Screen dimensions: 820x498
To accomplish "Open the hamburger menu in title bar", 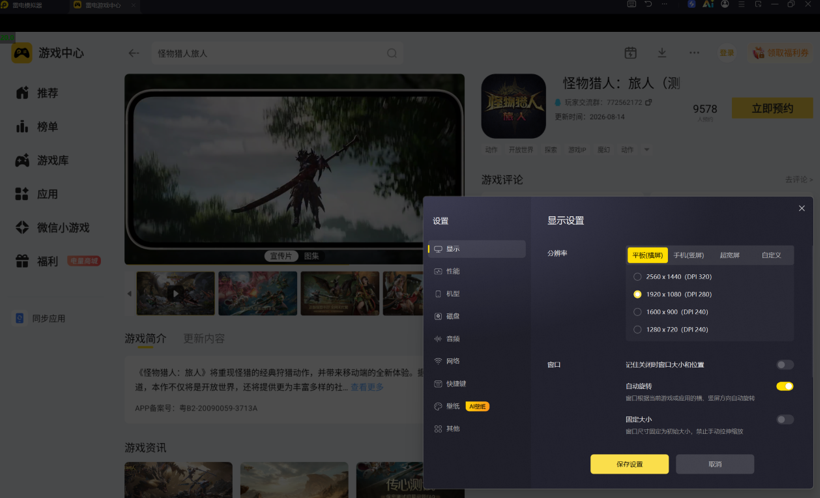I will pyautogui.click(x=741, y=4).
